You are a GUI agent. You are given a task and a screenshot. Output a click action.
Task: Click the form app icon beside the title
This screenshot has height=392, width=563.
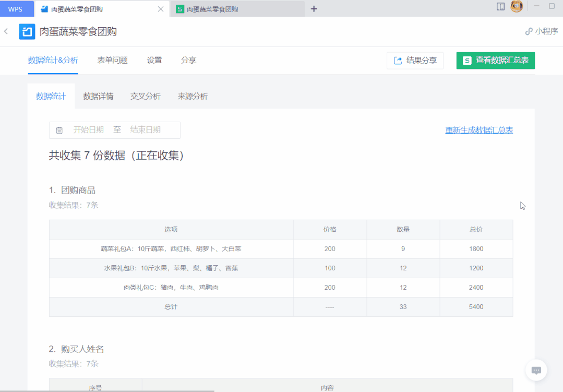27,31
